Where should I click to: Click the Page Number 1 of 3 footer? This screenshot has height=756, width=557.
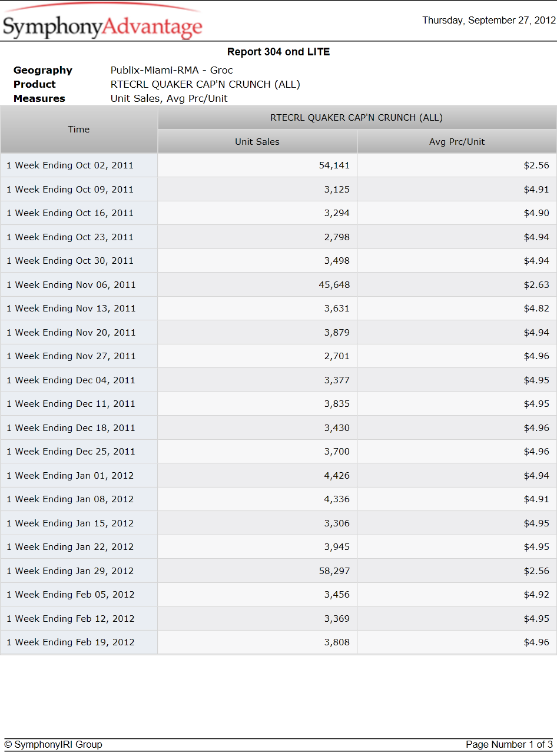(509, 745)
